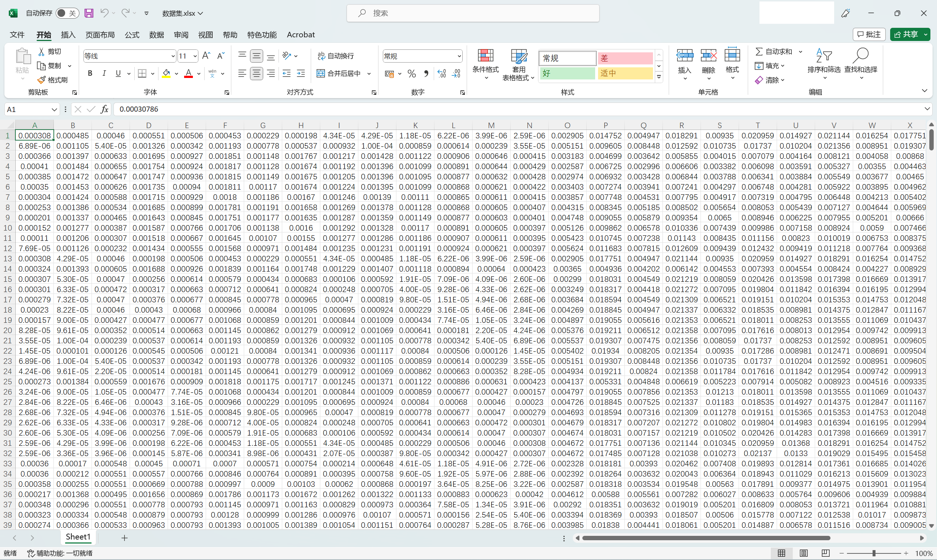Toggle Middle Align vertical alignment
The width and height of the screenshot is (937, 560).
coord(257,56)
